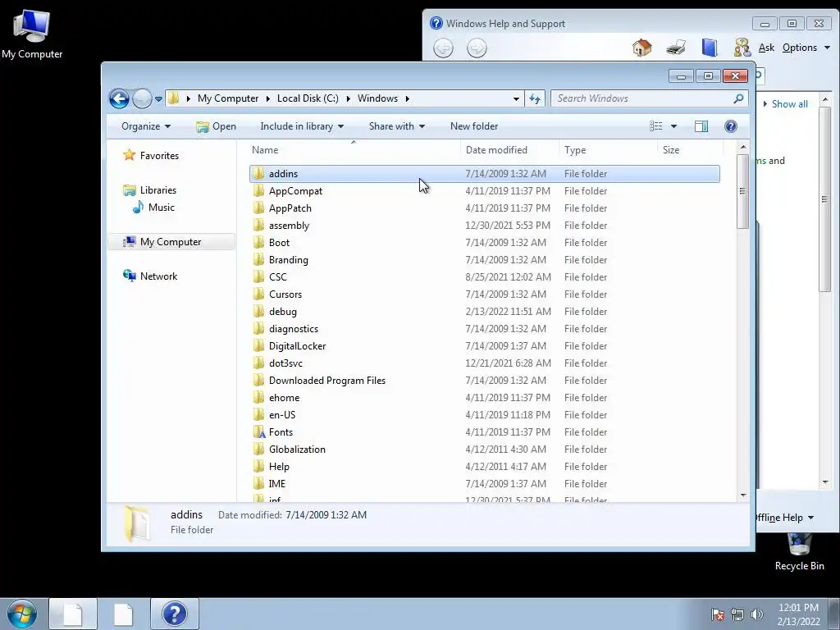840x630 pixels.
Task: Open the Offline Help dropdown
Action: pyautogui.click(x=784, y=518)
